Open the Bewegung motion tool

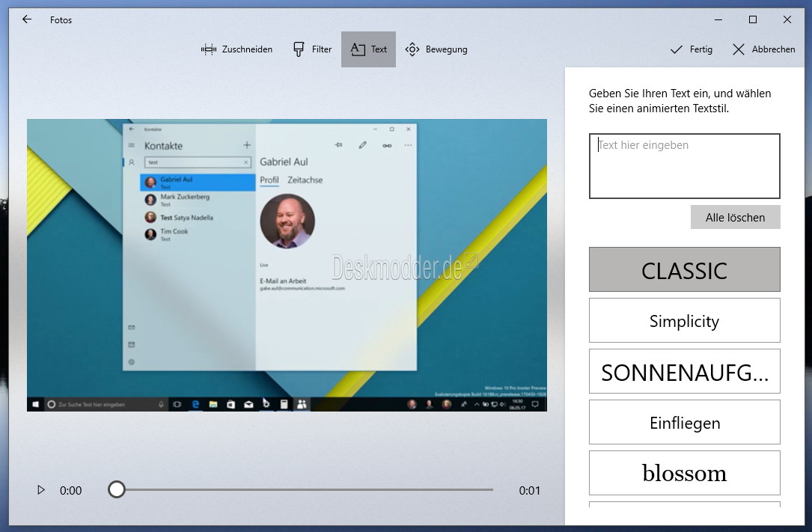(436, 49)
